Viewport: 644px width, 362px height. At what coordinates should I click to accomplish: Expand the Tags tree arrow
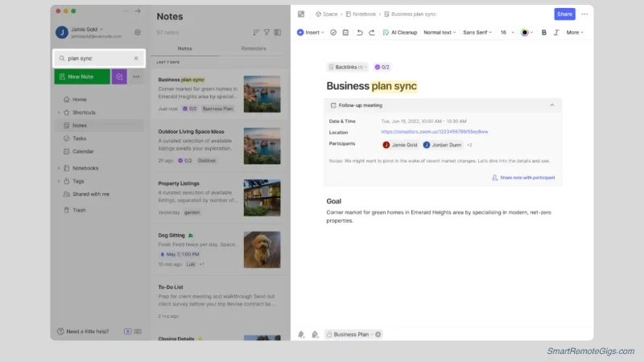pyautogui.click(x=59, y=181)
